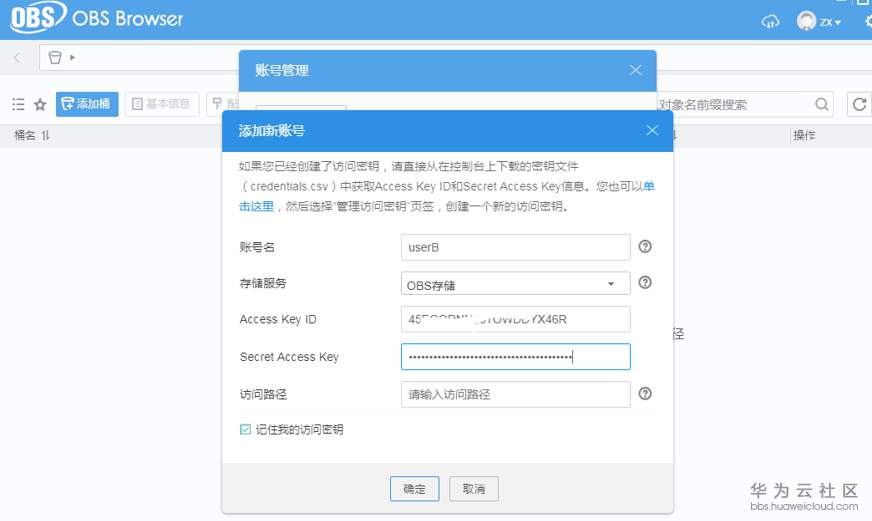872x521 pixels.
Task: Confirm with the 确定 button
Action: (414, 489)
